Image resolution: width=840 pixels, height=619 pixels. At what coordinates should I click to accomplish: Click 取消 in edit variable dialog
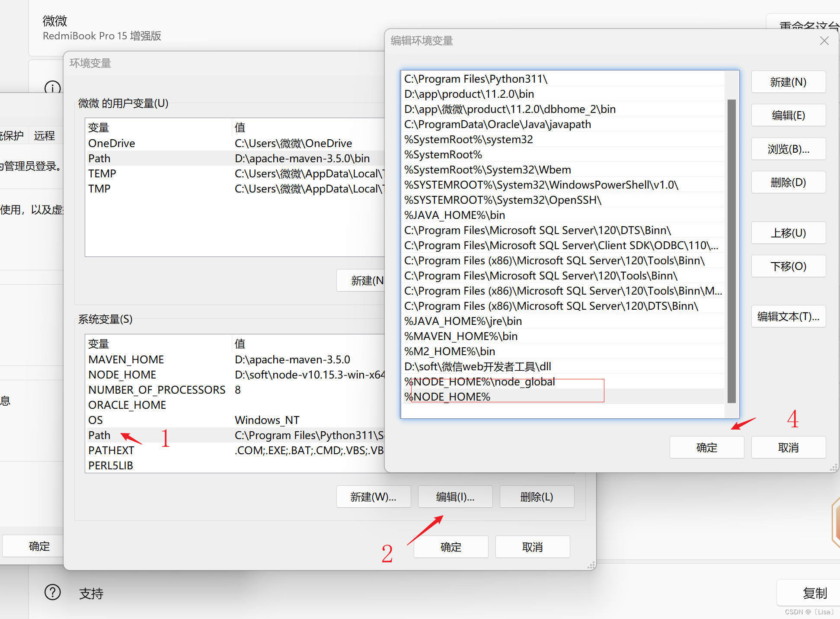pos(788,448)
